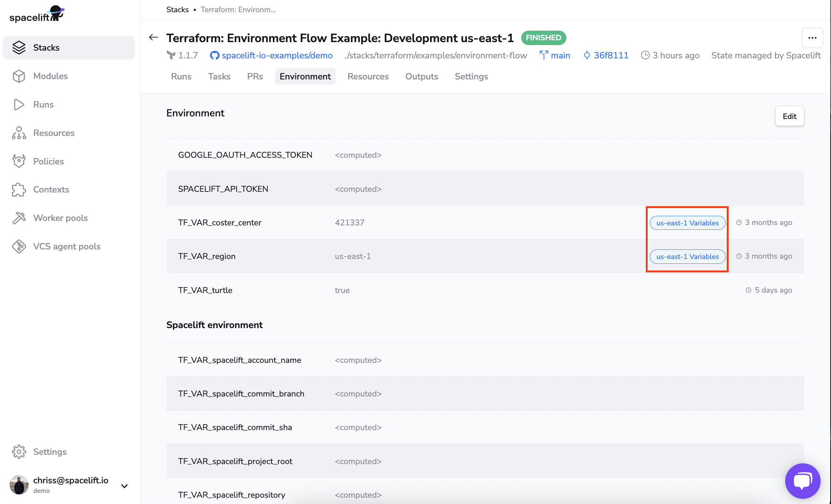Open the chat support bubble

click(x=803, y=481)
